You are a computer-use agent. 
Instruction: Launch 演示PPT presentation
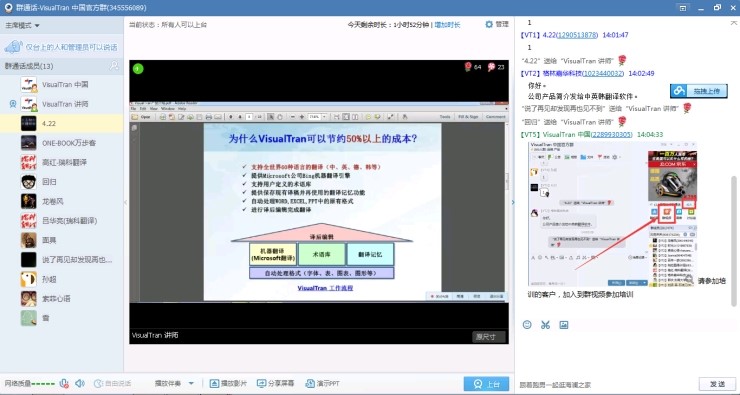pyautogui.click(x=323, y=383)
